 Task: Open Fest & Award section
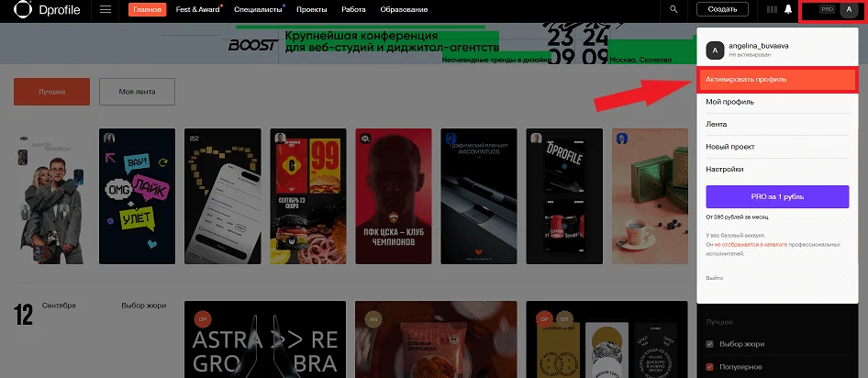coord(197,9)
